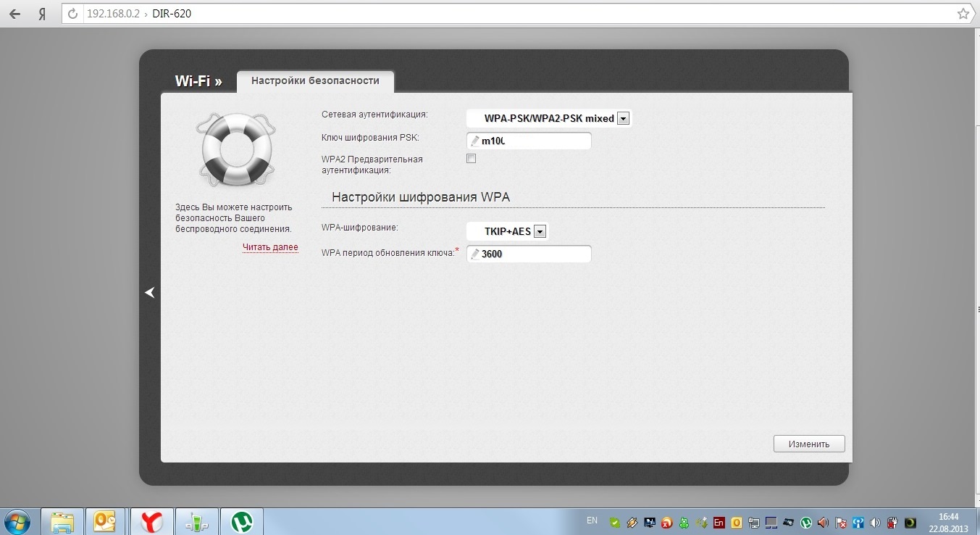Viewport: 980px width, 535px height.
Task: Collapse the panel with the white left arrow
Action: (x=149, y=292)
